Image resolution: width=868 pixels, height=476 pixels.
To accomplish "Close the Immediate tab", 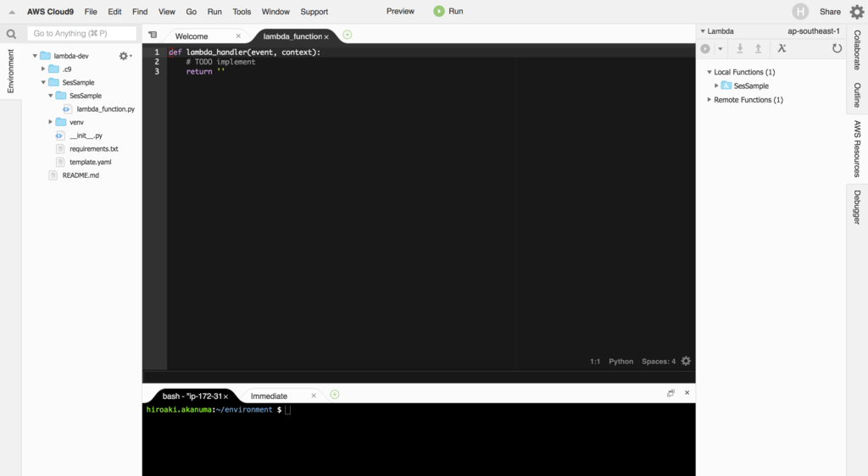I will click(314, 396).
